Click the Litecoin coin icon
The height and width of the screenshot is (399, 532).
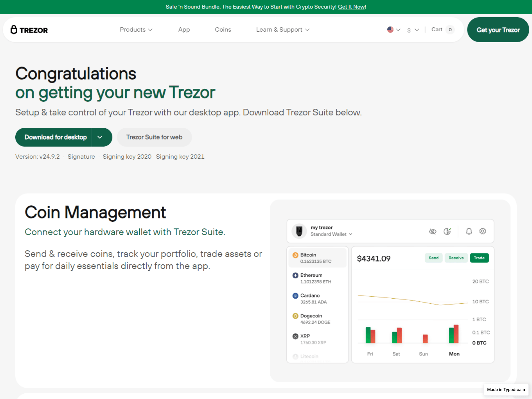click(295, 356)
